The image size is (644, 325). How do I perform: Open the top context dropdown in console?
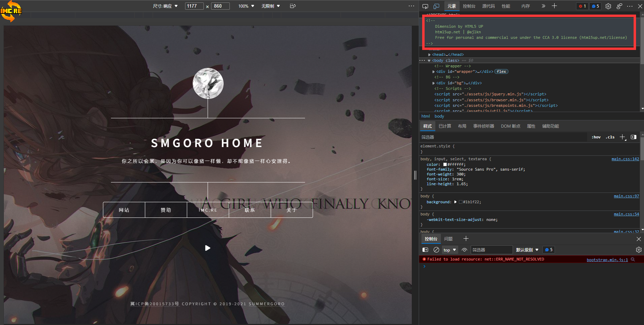point(450,250)
